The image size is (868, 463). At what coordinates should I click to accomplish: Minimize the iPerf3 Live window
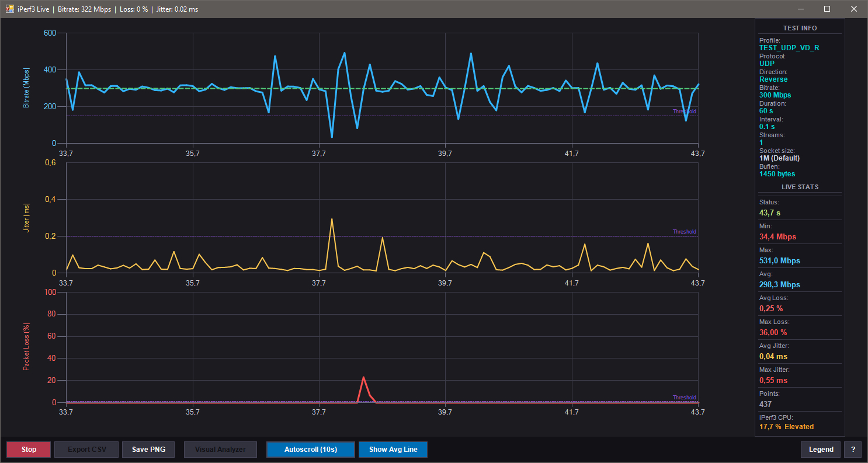pos(801,9)
